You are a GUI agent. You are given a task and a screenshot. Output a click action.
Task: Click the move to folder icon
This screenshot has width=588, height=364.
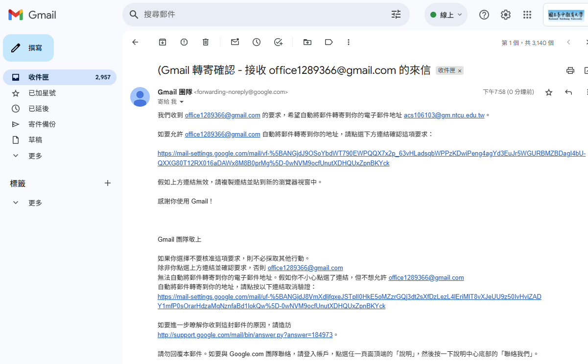click(307, 42)
